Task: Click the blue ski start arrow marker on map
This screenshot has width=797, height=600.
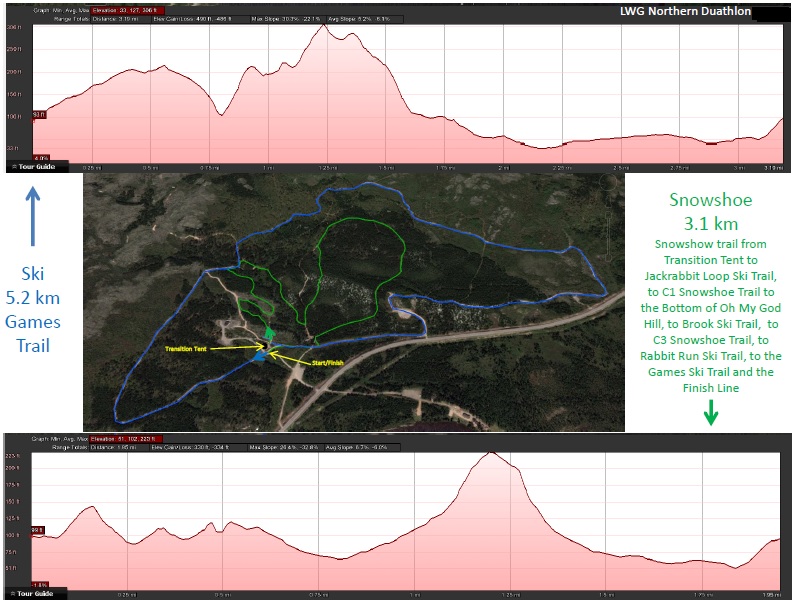Action: (261, 355)
